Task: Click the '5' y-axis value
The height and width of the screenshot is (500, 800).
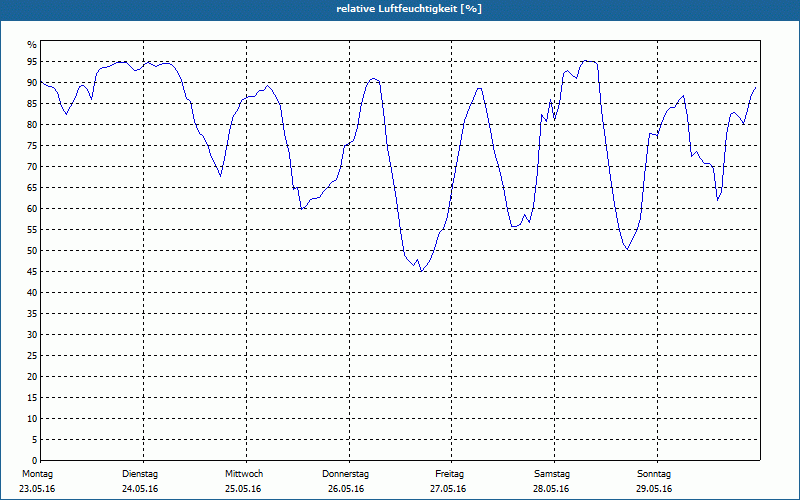Action: point(35,439)
